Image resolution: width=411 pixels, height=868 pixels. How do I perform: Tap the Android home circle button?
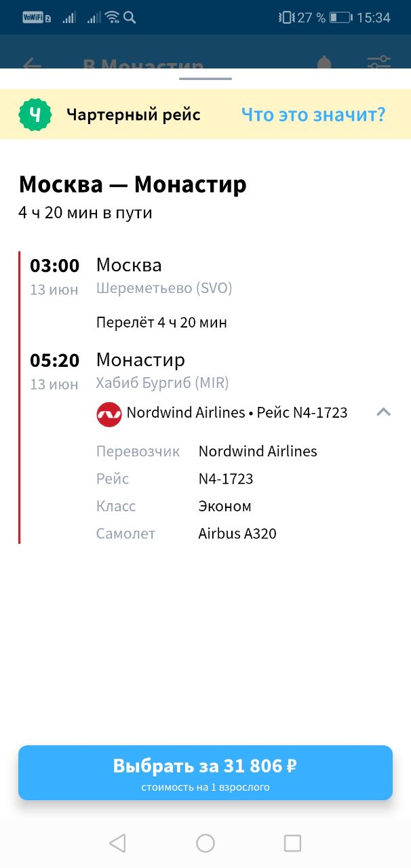(x=206, y=843)
